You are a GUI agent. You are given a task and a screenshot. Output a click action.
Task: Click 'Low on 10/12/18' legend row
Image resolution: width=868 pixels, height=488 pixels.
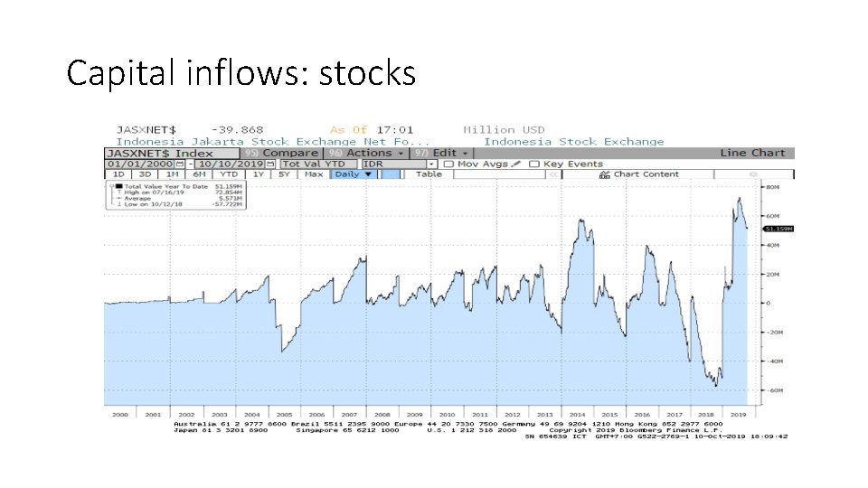point(177,204)
